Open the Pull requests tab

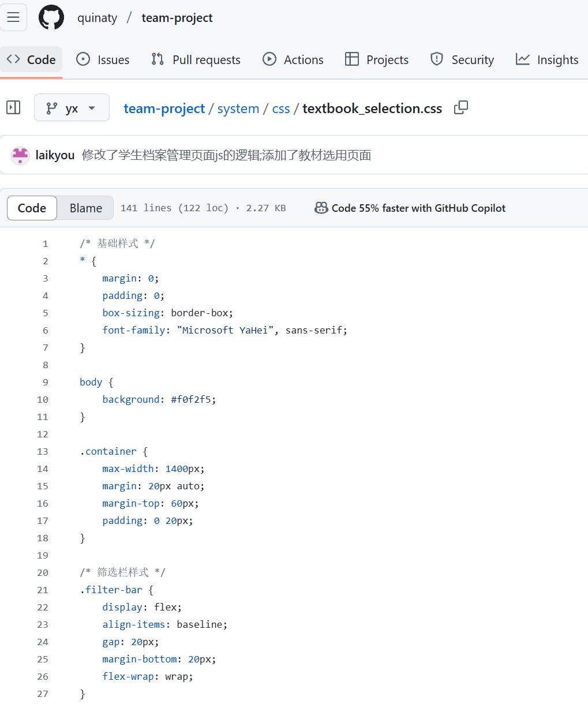[x=196, y=59]
